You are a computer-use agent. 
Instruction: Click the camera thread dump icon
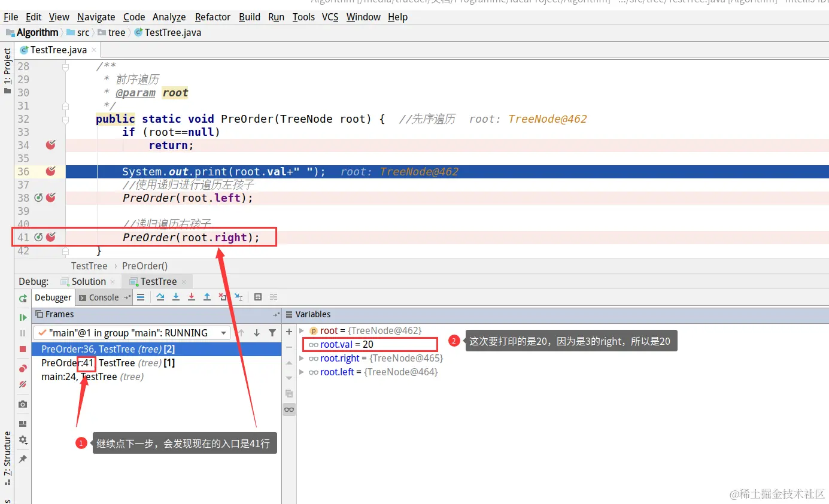[23, 404]
